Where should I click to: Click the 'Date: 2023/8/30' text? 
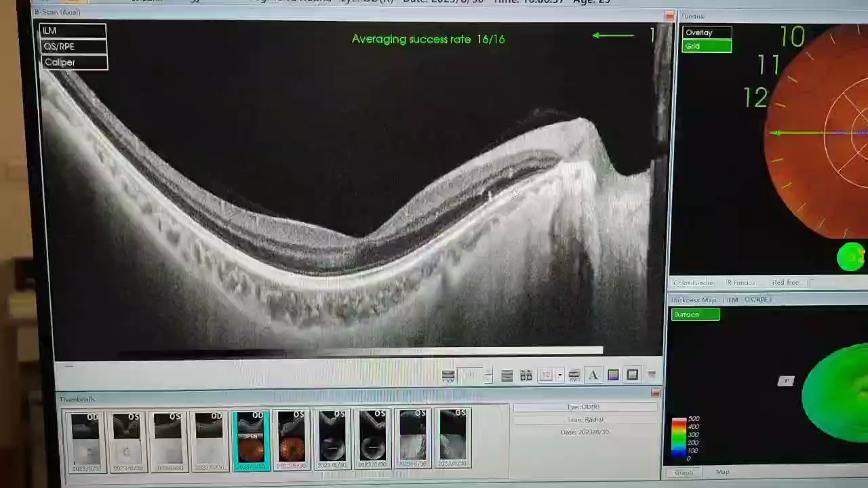point(585,432)
